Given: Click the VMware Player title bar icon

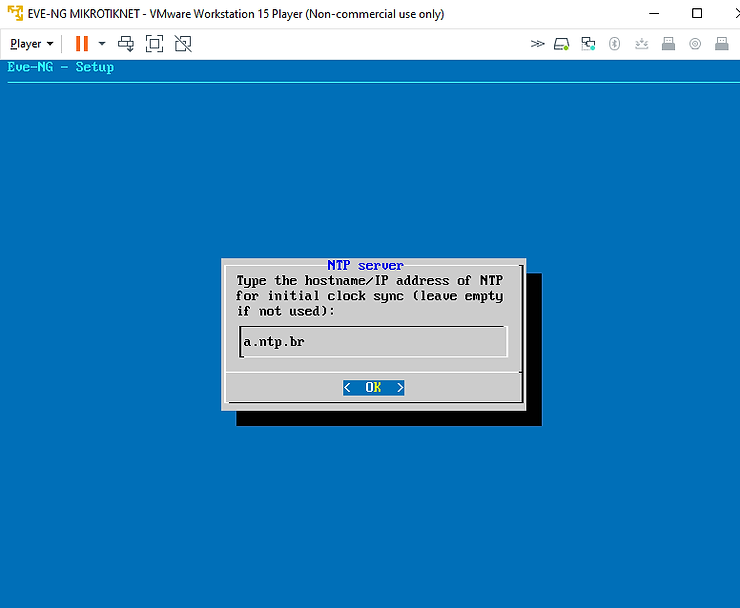Looking at the screenshot, I should (x=16, y=13).
